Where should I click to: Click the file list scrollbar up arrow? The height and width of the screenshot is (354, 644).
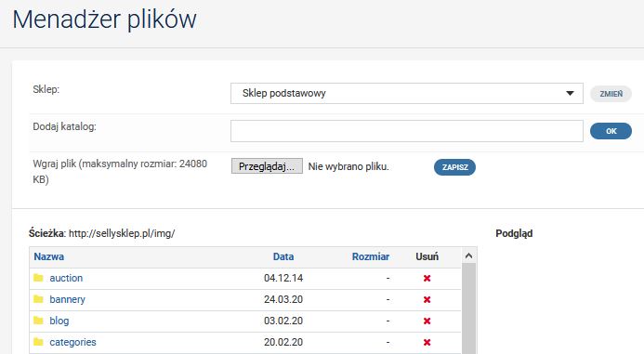point(468,256)
